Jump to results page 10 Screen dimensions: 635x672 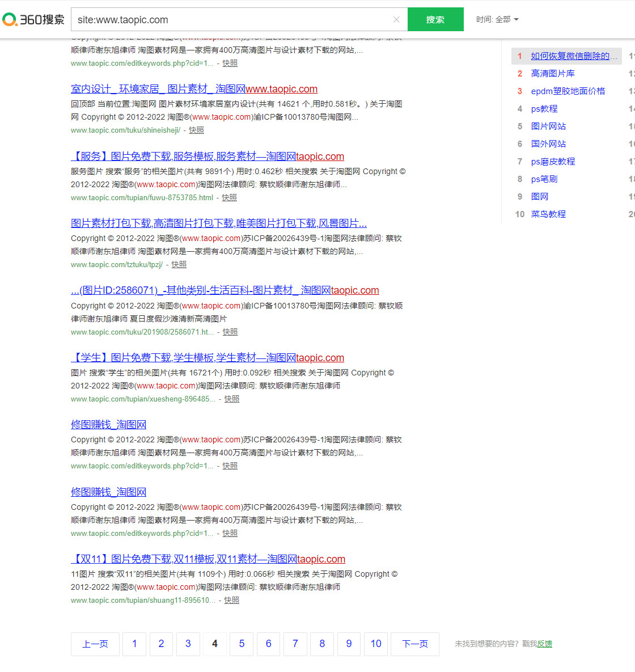point(376,644)
